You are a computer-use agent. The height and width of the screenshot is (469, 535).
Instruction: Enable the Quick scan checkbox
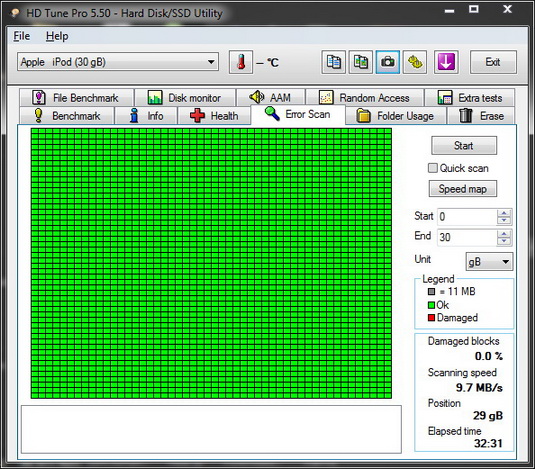click(x=433, y=168)
